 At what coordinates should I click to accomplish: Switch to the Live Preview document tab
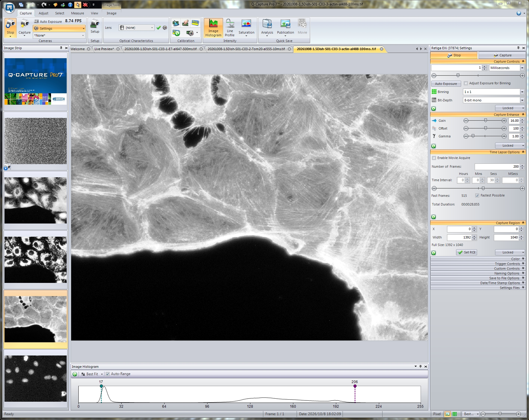(104, 49)
